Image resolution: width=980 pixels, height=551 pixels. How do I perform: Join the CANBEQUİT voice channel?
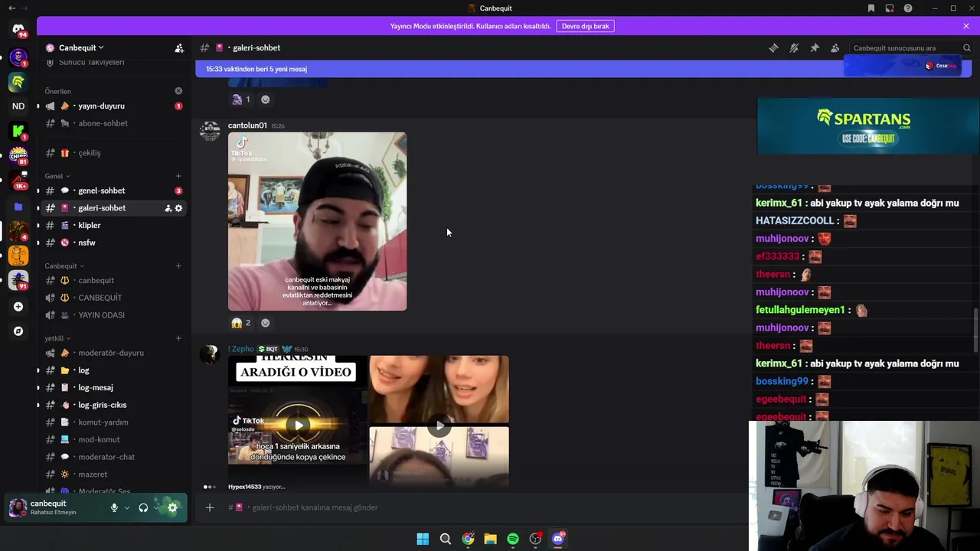(113, 298)
